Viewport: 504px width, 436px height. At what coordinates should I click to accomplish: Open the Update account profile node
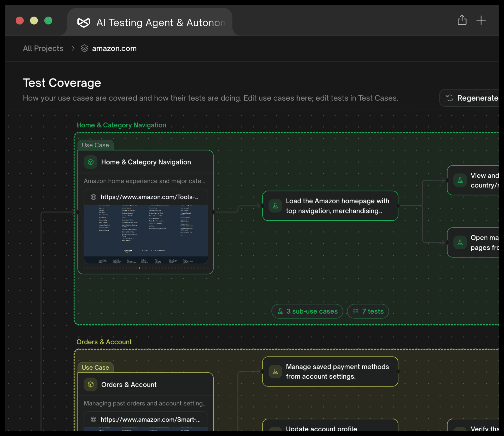click(x=330, y=425)
